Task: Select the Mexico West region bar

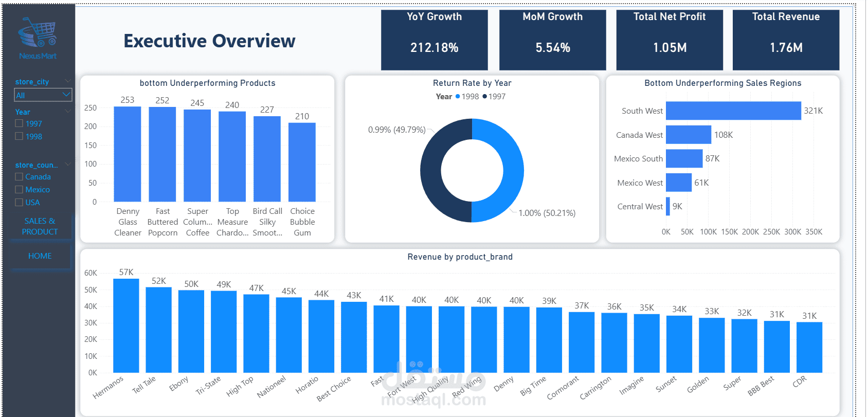Action: (679, 183)
